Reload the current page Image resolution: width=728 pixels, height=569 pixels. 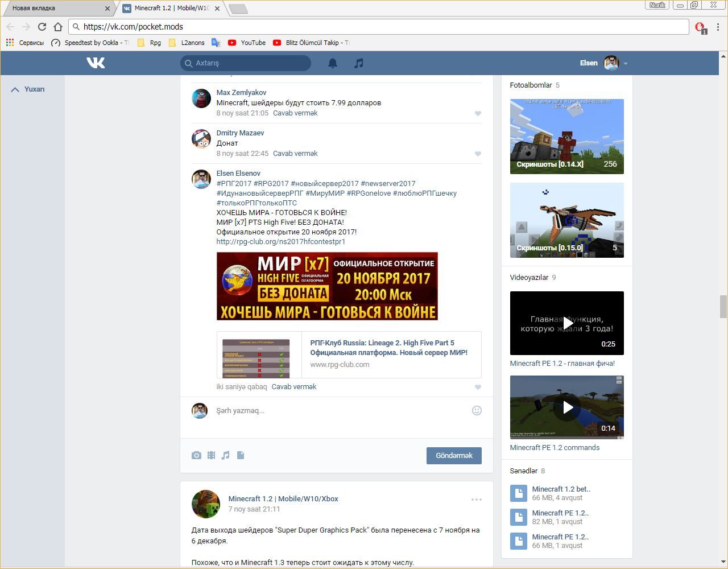tap(42, 27)
